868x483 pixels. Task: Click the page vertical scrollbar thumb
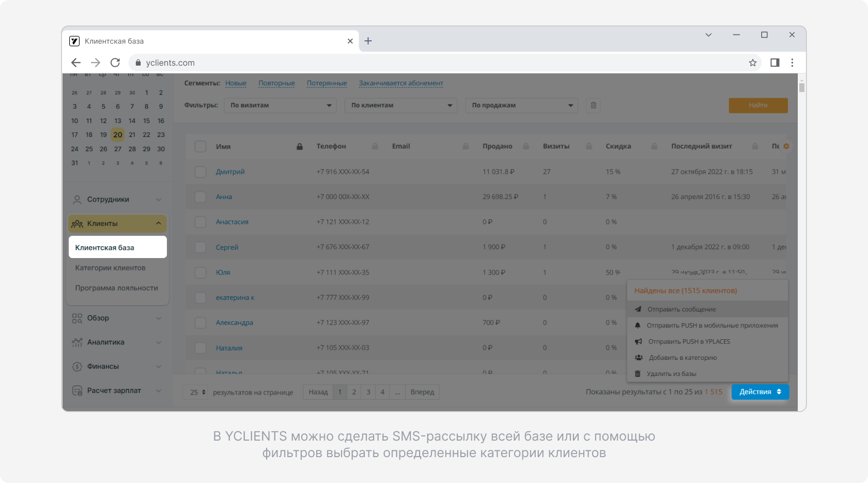pyautogui.click(x=801, y=87)
